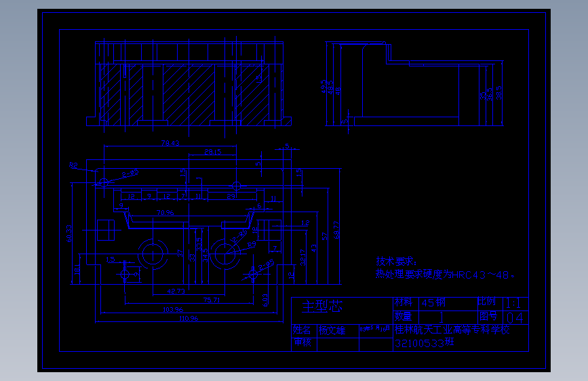Viewport: 588px width, 381px height.
Task: Select the 28.15 dimension text
Action: [x=213, y=152]
